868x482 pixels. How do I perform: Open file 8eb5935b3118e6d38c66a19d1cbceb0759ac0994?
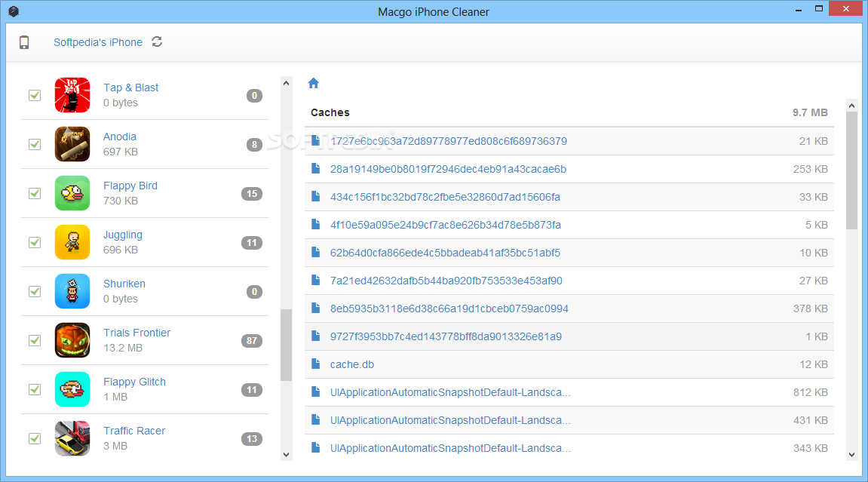click(x=449, y=309)
